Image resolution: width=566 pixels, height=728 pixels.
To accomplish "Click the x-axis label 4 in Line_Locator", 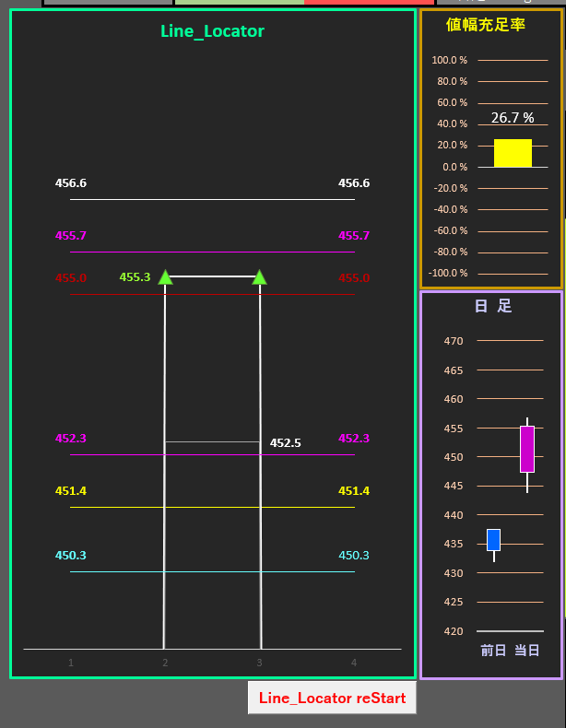I will tap(354, 663).
